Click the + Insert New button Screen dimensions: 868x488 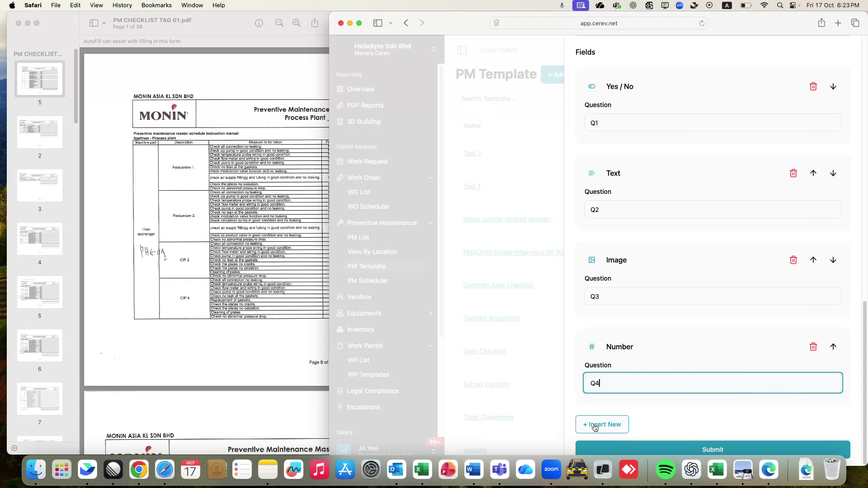(x=602, y=424)
